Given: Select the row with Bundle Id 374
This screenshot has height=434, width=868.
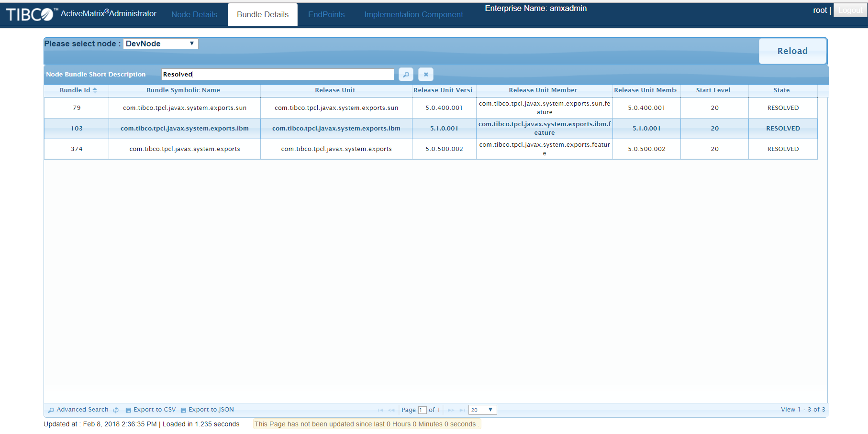Looking at the screenshot, I should click(431, 149).
